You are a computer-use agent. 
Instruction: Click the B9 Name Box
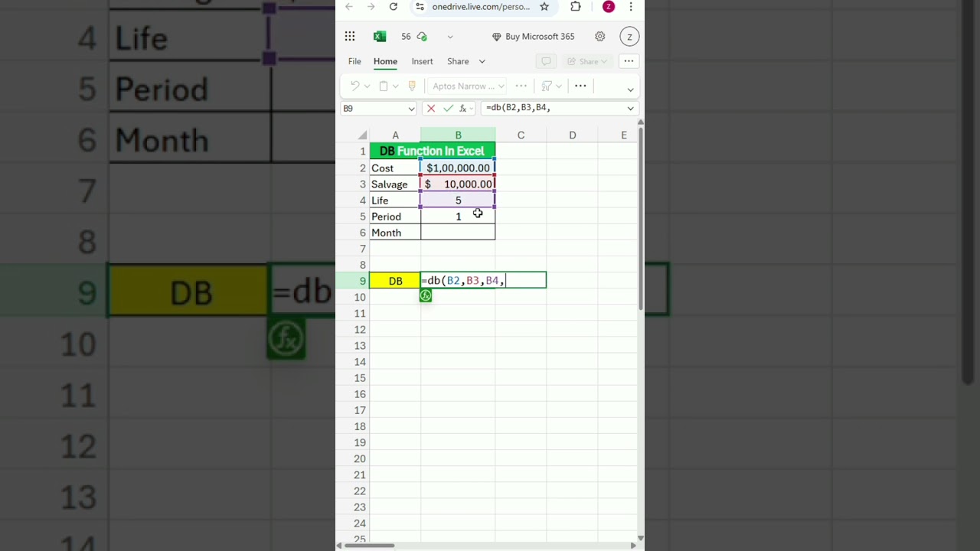pyautogui.click(x=373, y=108)
